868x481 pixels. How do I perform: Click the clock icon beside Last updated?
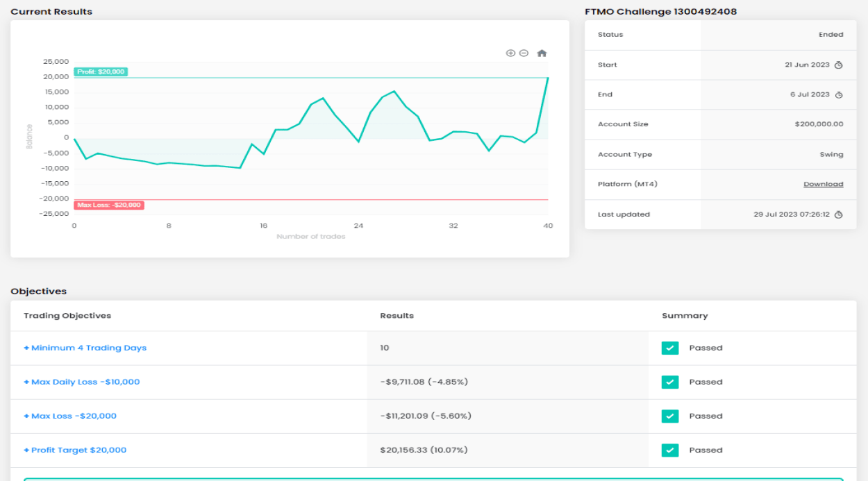click(838, 215)
